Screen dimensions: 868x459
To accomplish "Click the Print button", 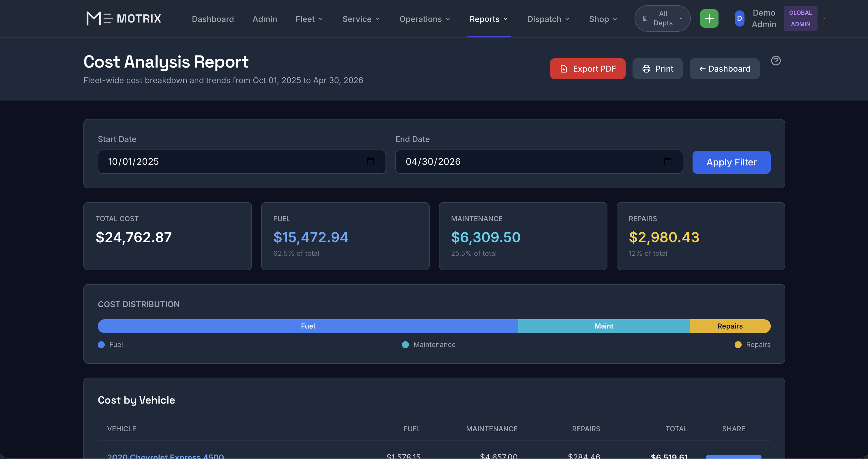I will (x=657, y=69).
